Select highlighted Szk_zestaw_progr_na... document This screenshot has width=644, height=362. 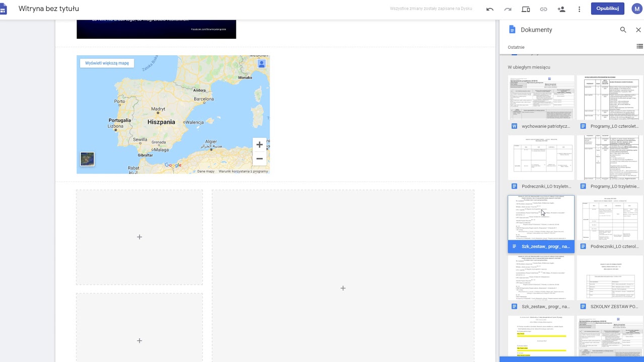click(x=541, y=224)
